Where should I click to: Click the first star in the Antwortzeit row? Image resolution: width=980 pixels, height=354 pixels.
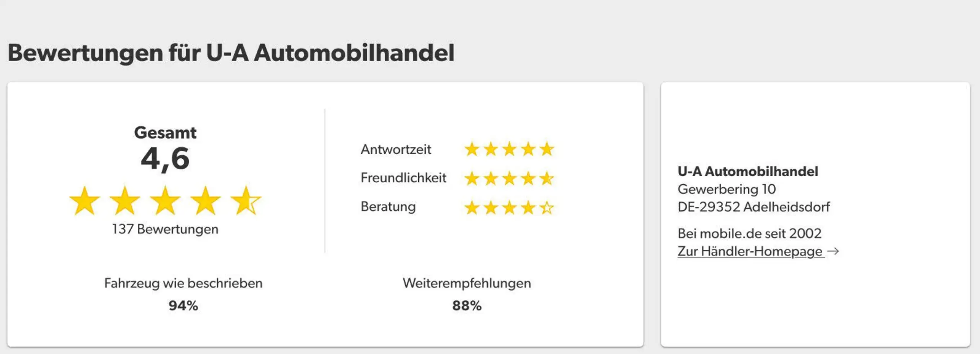(472, 149)
